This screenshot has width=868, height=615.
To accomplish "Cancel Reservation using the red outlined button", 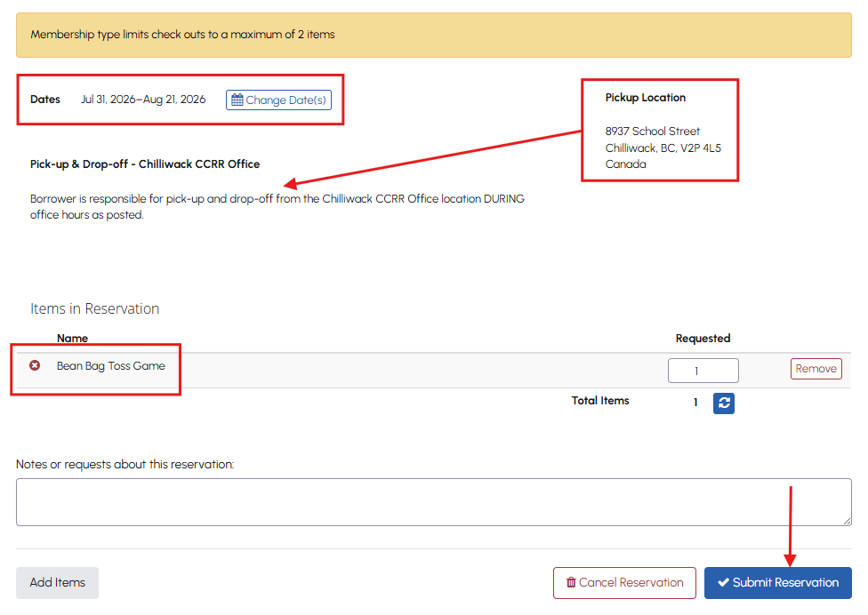I will point(624,583).
